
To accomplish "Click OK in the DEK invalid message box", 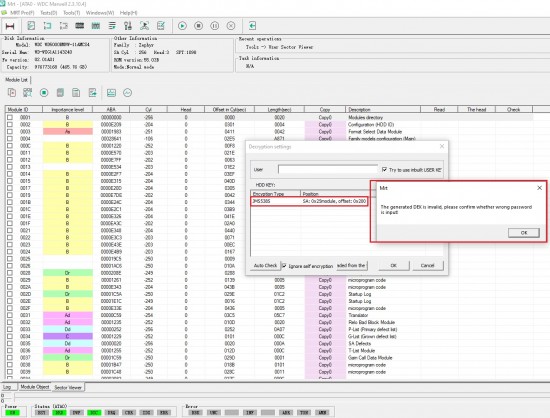I will tap(523, 233).
